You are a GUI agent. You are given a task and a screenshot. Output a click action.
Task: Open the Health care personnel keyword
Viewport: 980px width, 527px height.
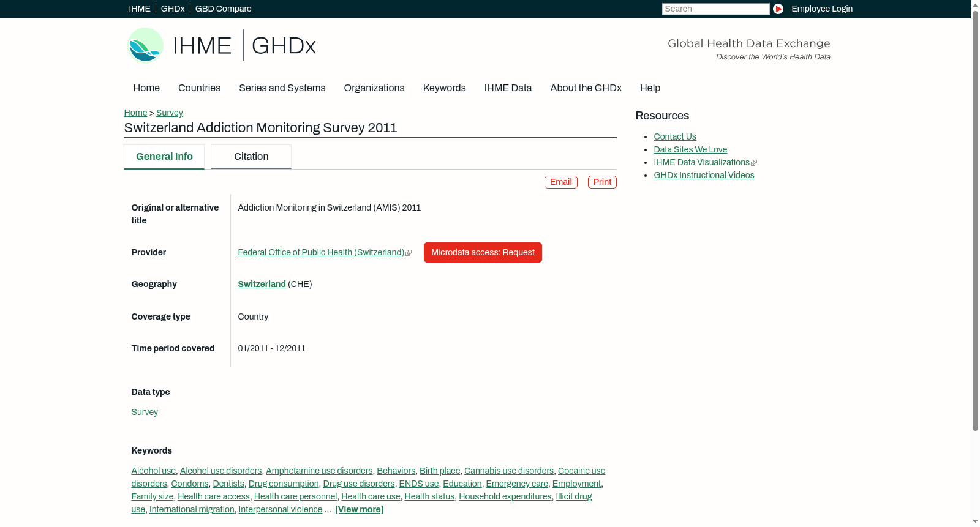tap(296, 496)
